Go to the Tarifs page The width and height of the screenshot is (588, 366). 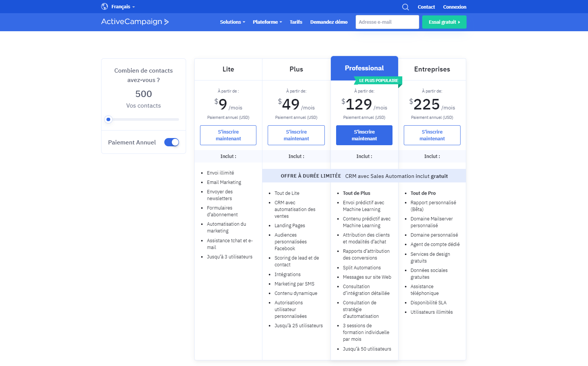point(296,22)
